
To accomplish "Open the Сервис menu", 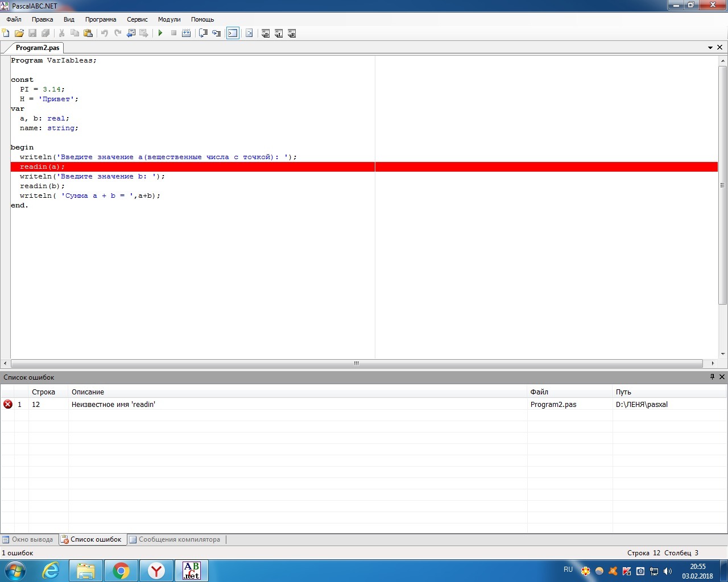I will pos(137,19).
